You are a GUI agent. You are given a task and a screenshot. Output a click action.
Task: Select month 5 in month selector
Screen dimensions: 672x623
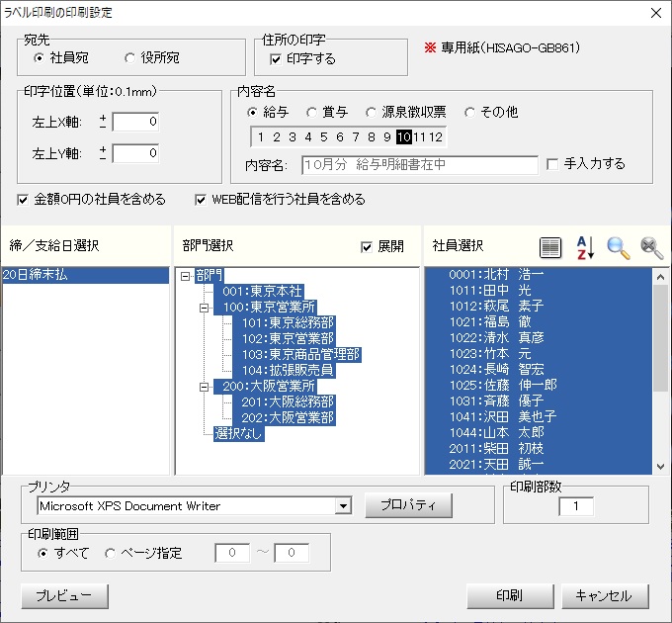[x=324, y=137]
